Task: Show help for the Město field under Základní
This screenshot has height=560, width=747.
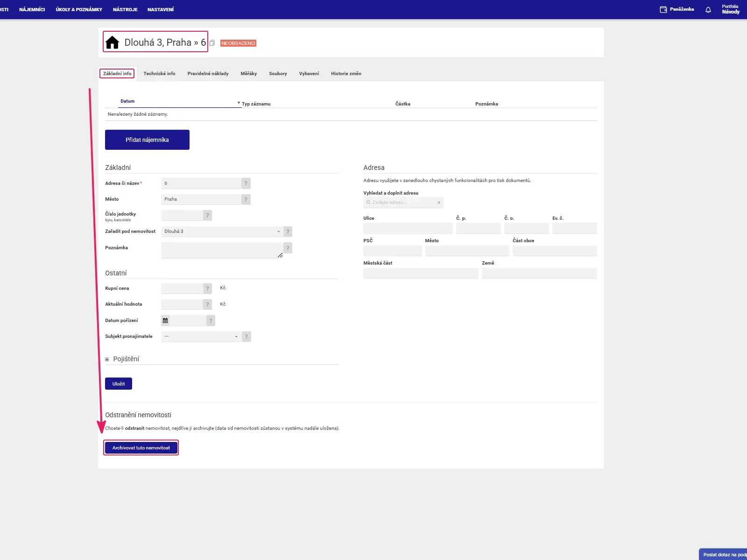Action: click(x=246, y=199)
